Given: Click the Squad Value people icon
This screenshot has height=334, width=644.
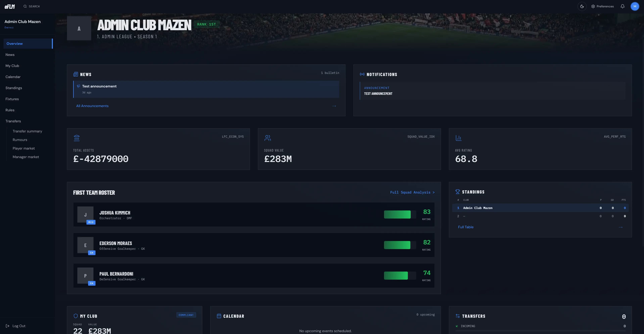Looking at the screenshot, I should pos(268,138).
